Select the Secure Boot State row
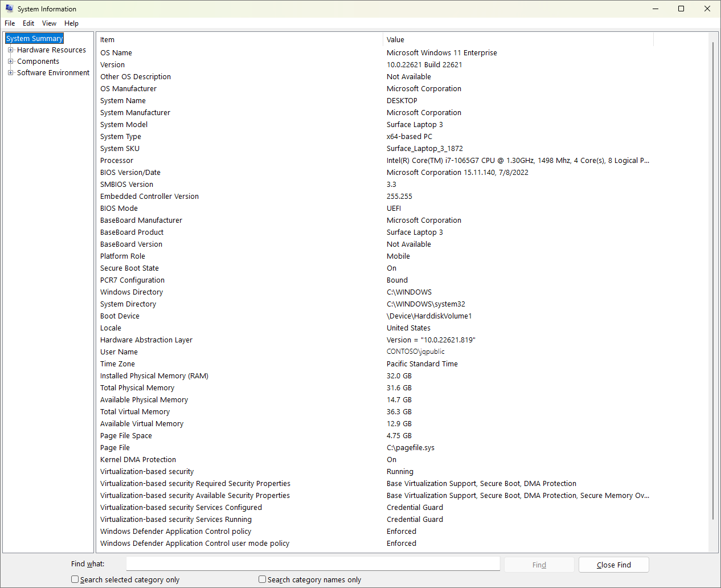721x588 pixels. pyautogui.click(x=129, y=268)
